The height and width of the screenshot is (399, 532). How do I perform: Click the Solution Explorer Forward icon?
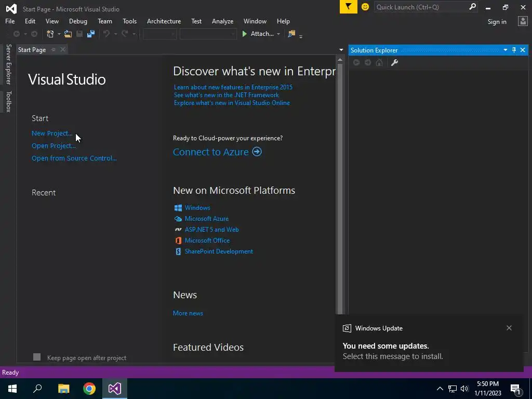coord(368,62)
